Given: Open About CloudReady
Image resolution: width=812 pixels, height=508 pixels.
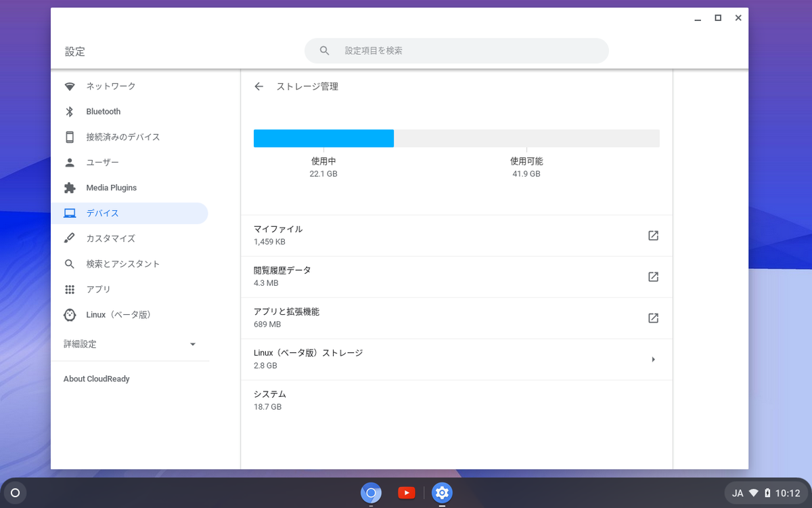Looking at the screenshot, I should coord(96,379).
